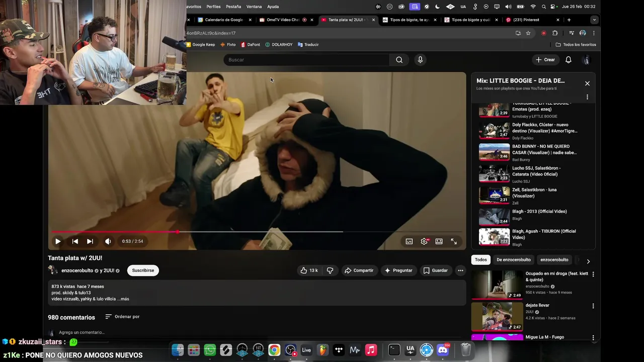Image resolution: width=644 pixels, height=362 pixels.
Task: Show more filter chips right arrow
Action: click(588, 261)
